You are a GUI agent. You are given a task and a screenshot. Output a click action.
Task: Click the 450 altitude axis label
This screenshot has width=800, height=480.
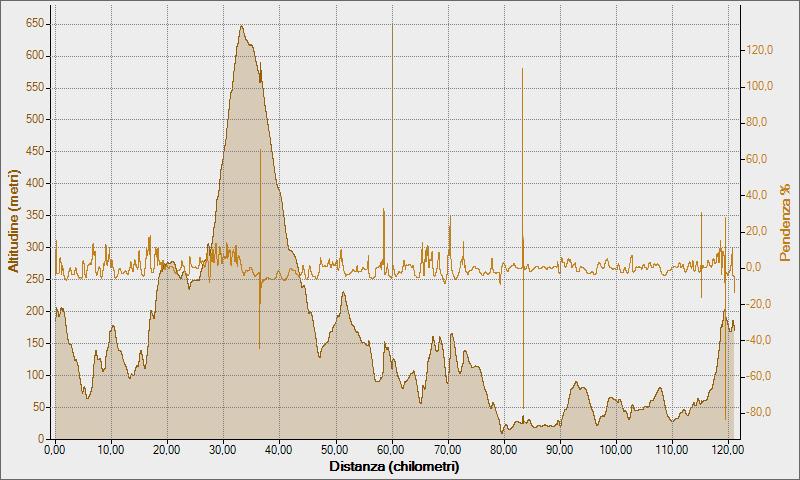click(x=35, y=151)
